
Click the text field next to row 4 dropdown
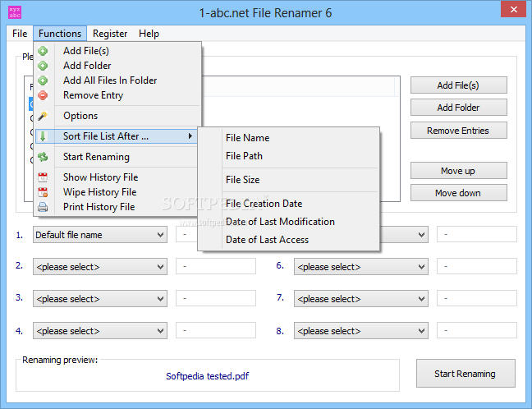[216, 330]
